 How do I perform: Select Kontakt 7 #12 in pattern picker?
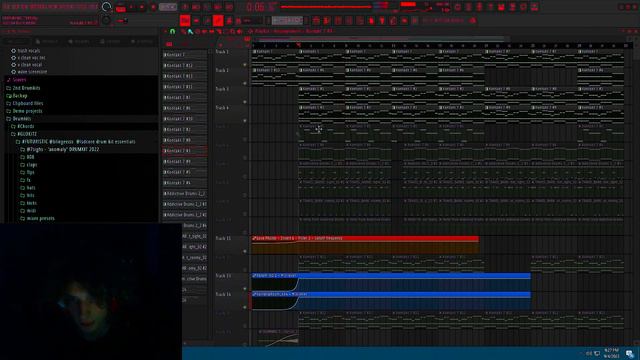click(185, 65)
